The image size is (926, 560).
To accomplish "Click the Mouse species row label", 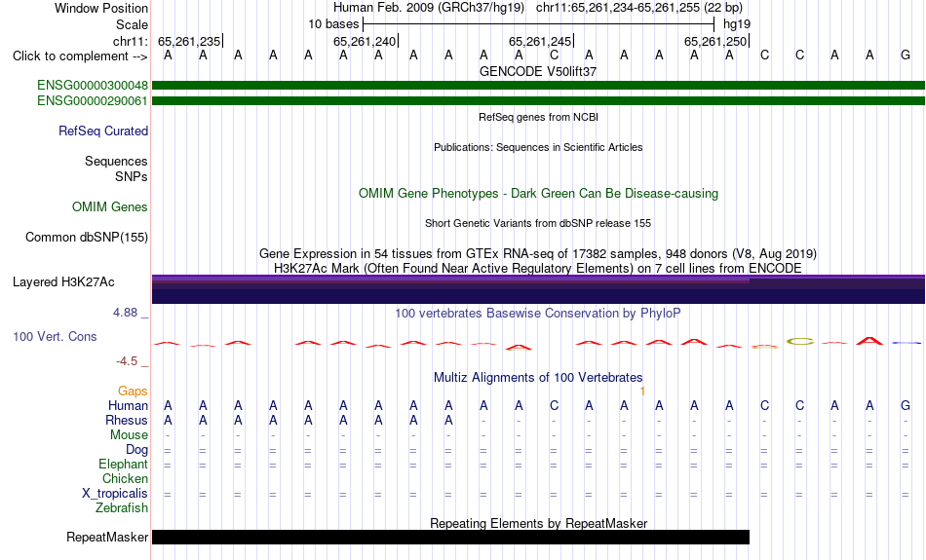I will 129,435.
